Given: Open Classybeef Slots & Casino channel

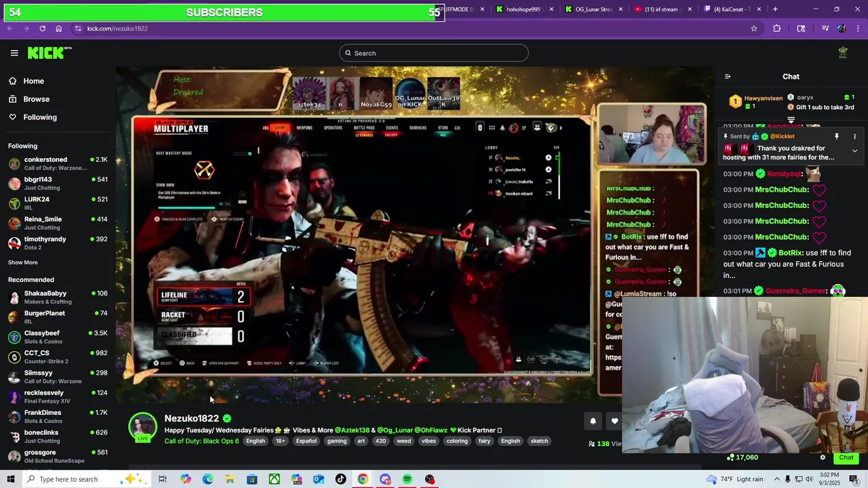Looking at the screenshot, I should [x=58, y=337].
